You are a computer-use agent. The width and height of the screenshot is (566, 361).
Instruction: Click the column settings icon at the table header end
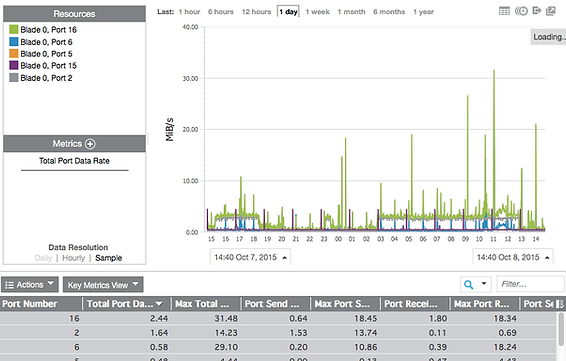pos(560,304)
